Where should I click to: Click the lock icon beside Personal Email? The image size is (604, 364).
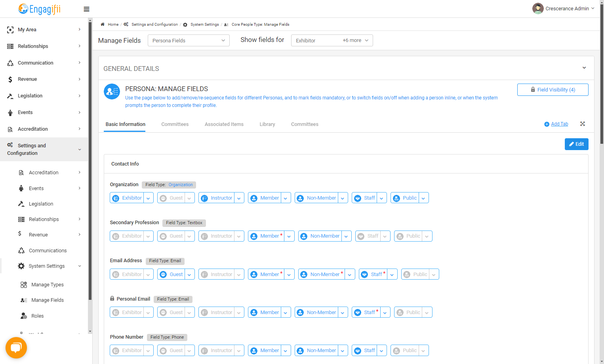point(112,299)
